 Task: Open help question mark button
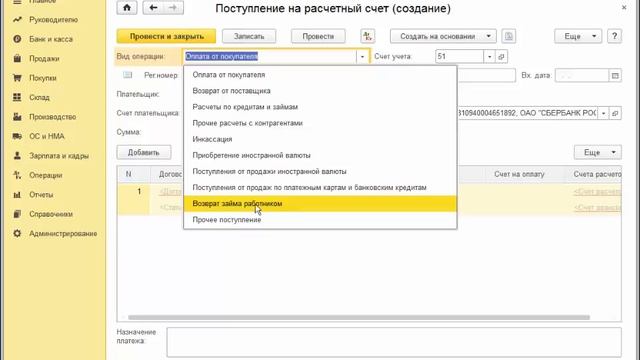[x=614, y=36]
